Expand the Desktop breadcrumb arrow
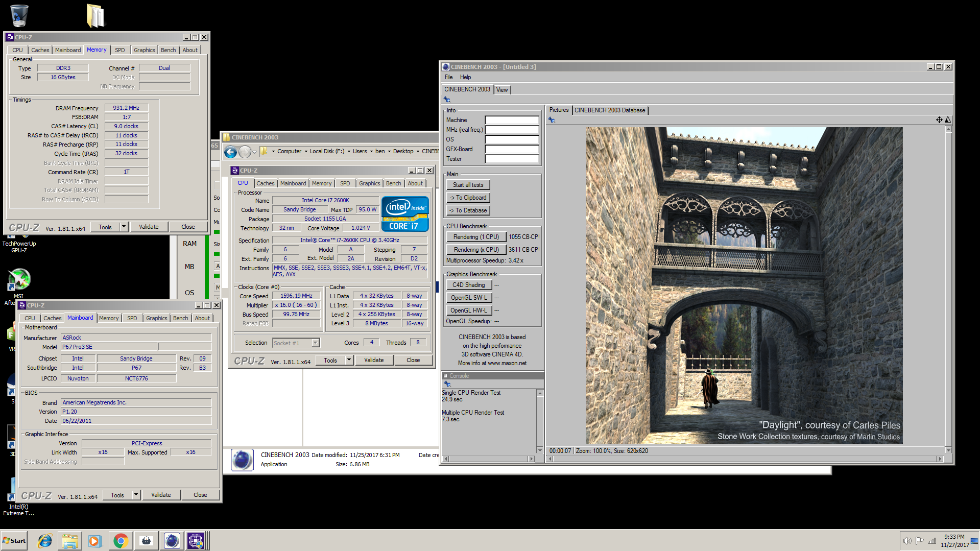The width and height of the screenshot is (980, 551). coord(418,152)
